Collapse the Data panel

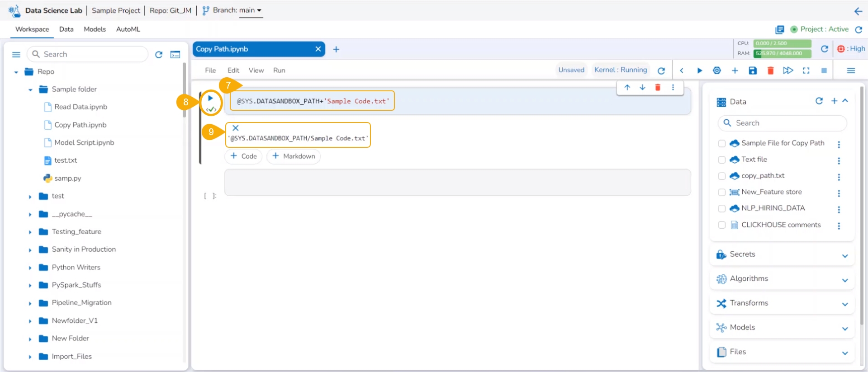tap(845, 101)
